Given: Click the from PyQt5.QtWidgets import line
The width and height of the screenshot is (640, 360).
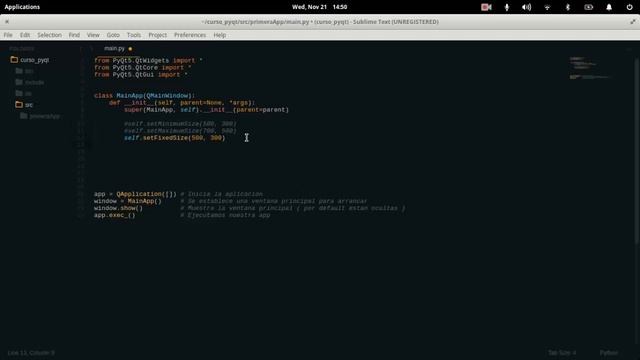Looking at the screenshot, I should tap(148, 60).
